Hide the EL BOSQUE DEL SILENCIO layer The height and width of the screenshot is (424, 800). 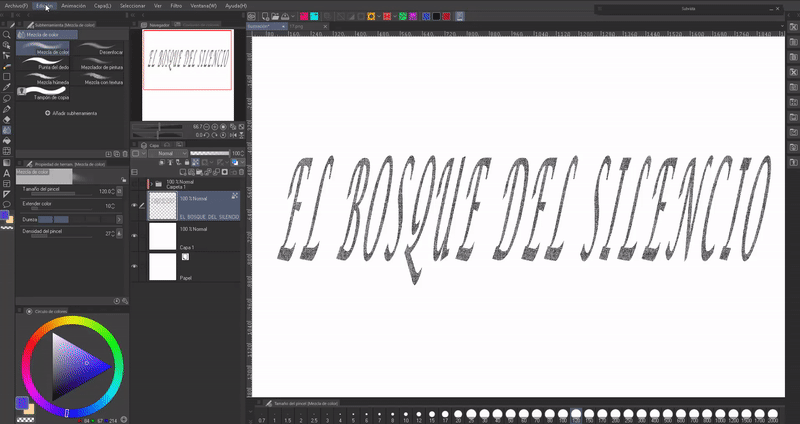click(135, 205)
